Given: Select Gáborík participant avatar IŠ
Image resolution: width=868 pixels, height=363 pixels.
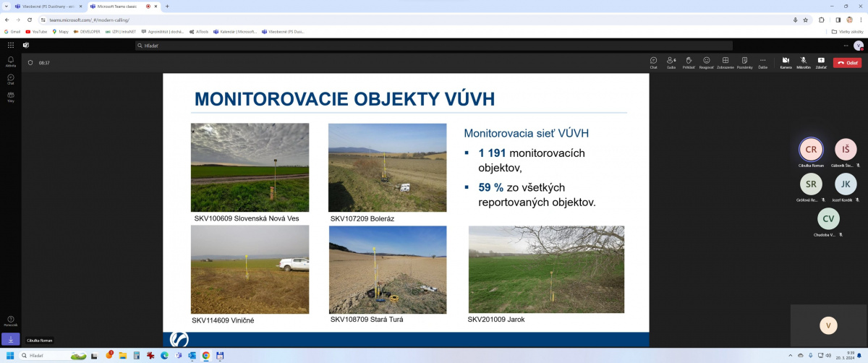Looking at the screenshot, I should (846, 149).
